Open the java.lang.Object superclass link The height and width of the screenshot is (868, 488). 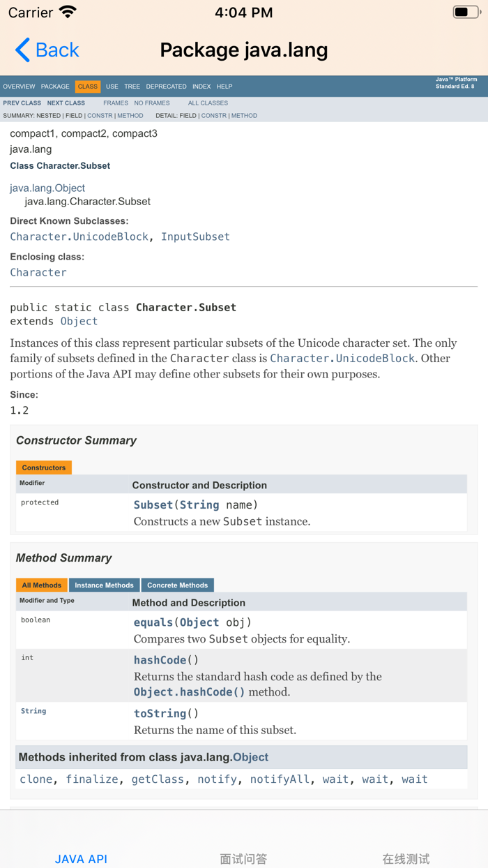coord(47,188)
